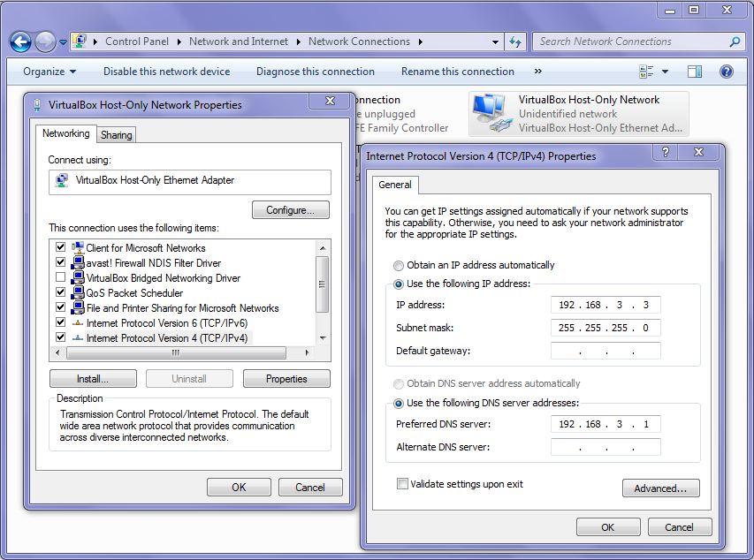Uncheck Client for Microsoft Networks
The height and width of the screenshot is (560, 754).
(x=60, y=247)
